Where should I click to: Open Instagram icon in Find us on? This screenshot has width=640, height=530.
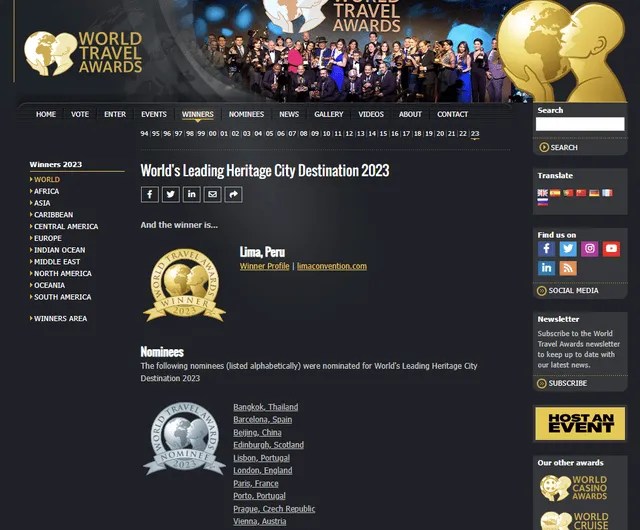[x=590, y=249]
